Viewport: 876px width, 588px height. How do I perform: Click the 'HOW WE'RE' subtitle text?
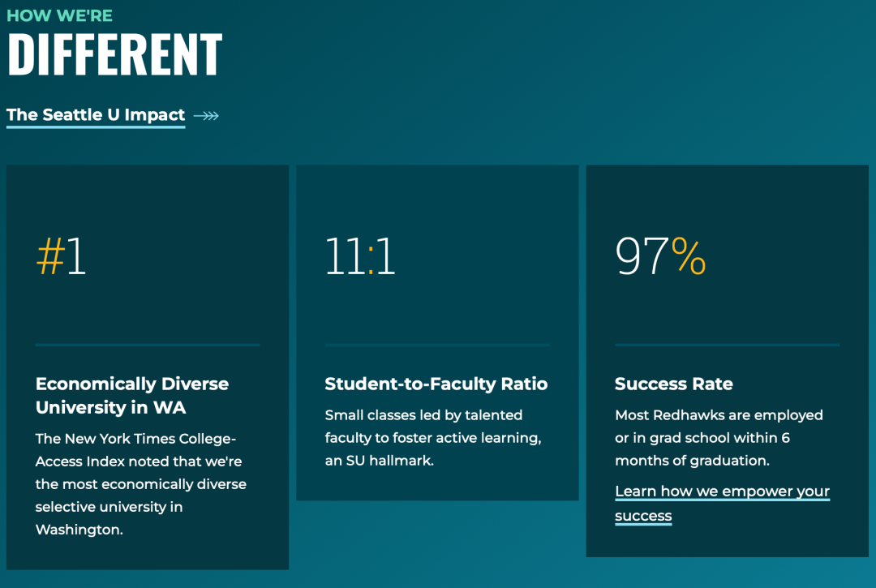(59, 15)
